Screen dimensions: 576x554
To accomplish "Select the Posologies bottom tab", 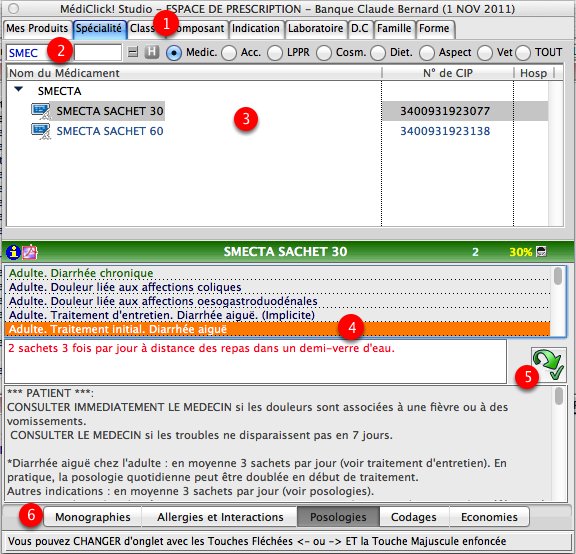I will [x=338, y=517].
